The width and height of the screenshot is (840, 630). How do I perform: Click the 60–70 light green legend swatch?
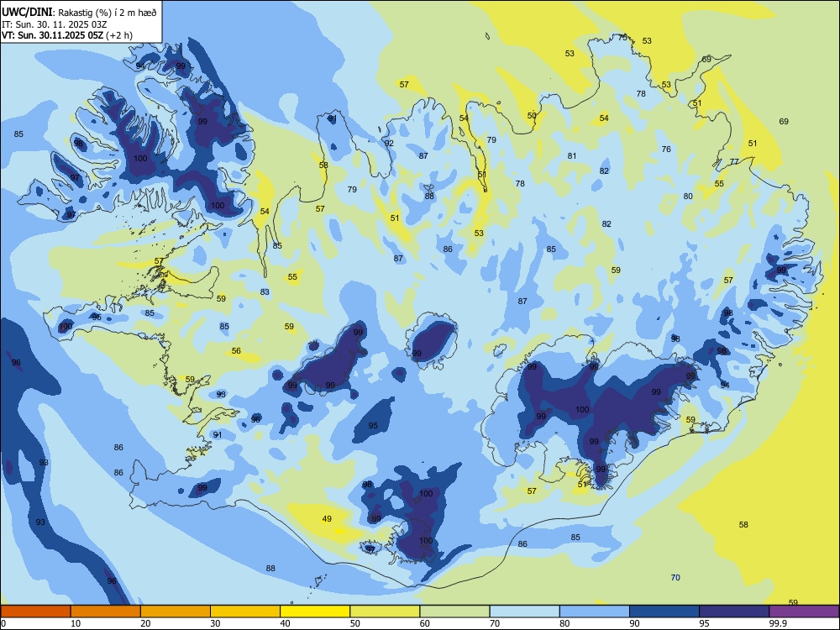454,612
